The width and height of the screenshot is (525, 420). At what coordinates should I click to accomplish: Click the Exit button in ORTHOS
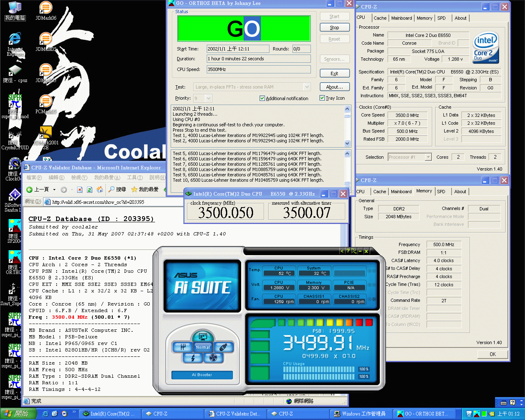[x=335, y=73]
